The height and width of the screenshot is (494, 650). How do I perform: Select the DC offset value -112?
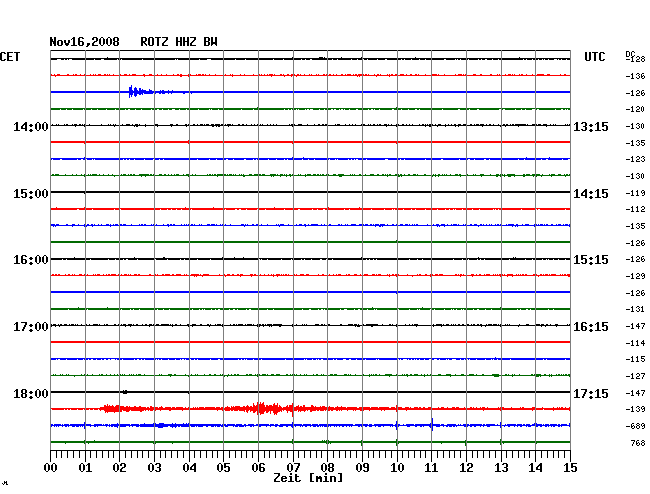click(635, 209)
